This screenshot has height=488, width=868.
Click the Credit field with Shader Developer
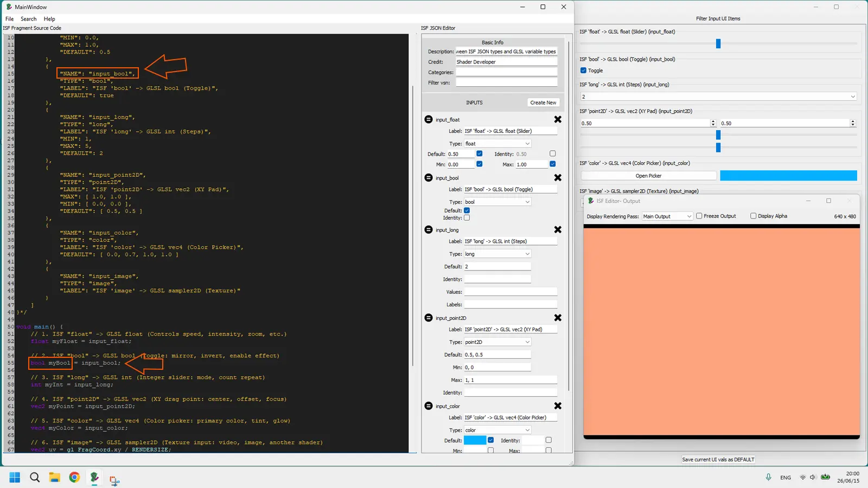click(x=507, y=62)
